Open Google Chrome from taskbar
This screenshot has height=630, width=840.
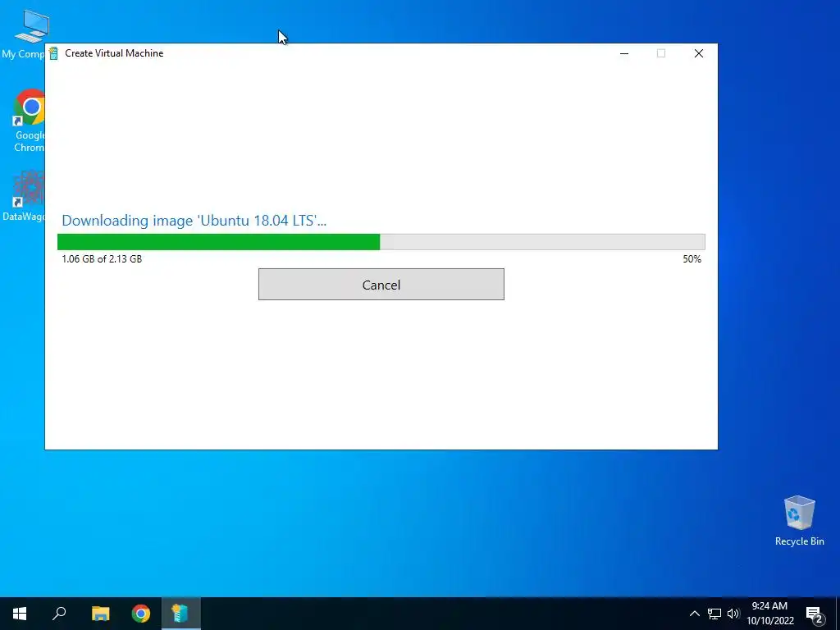(x=141, y=614)
